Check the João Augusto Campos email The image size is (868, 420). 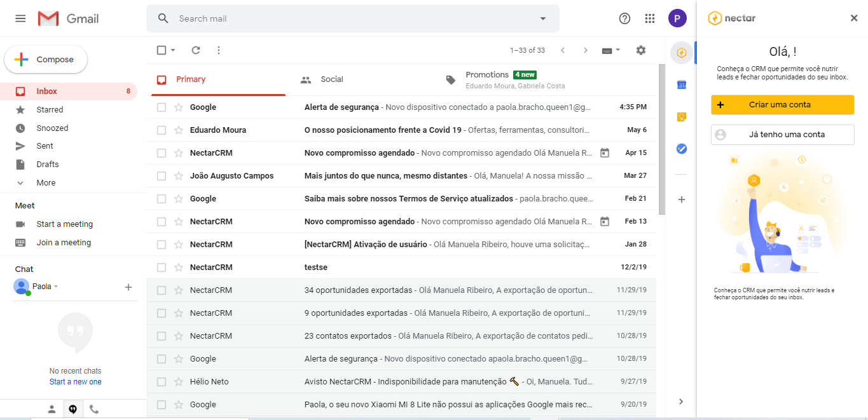[x=162, y=176]
